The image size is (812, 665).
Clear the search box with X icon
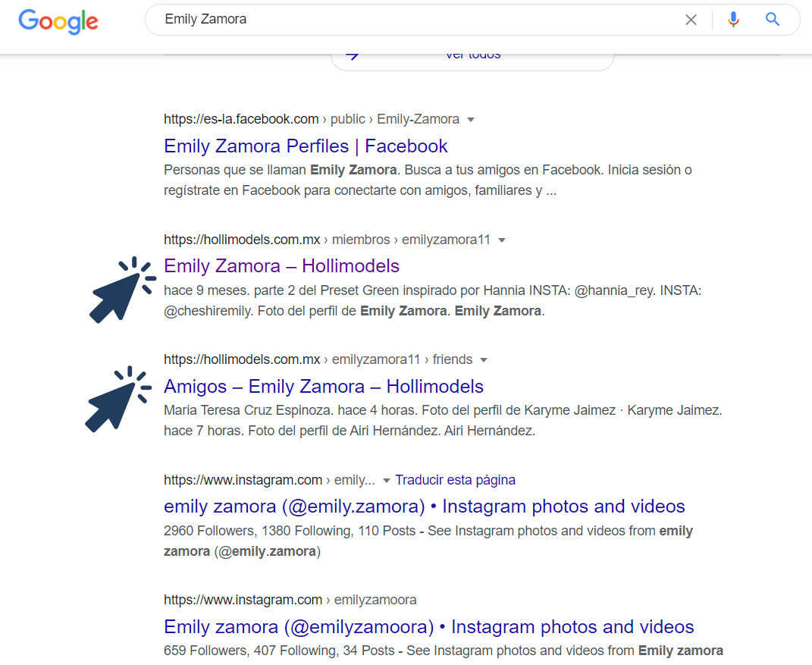point(691,20)
